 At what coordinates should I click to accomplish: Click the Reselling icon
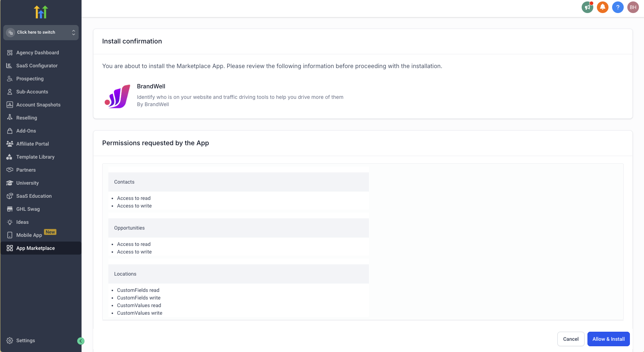[10, 118]
